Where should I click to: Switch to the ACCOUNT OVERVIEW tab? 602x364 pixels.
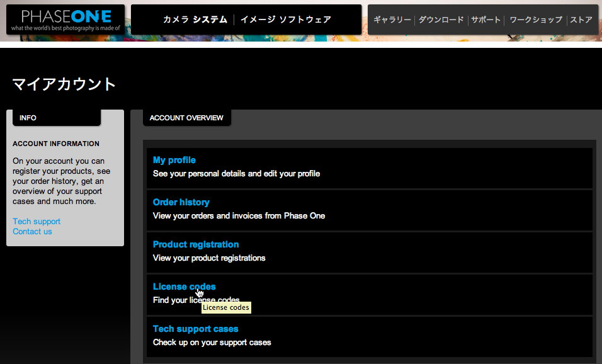186,118
